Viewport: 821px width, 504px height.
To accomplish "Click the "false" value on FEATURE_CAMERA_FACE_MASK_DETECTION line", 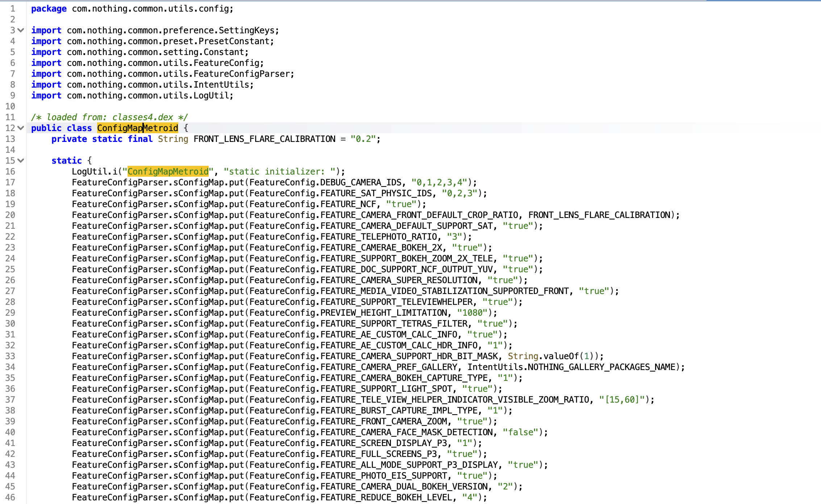I will click(520, 432).
